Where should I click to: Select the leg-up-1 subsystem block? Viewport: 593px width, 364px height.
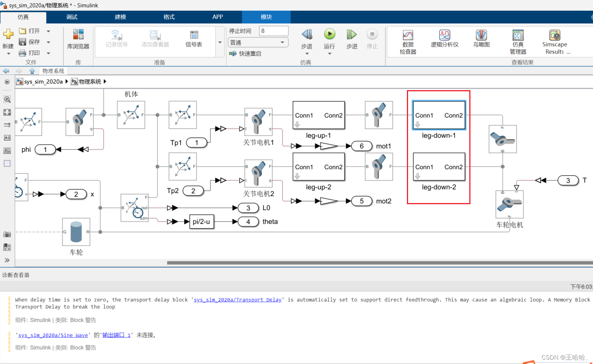(319, 115)
